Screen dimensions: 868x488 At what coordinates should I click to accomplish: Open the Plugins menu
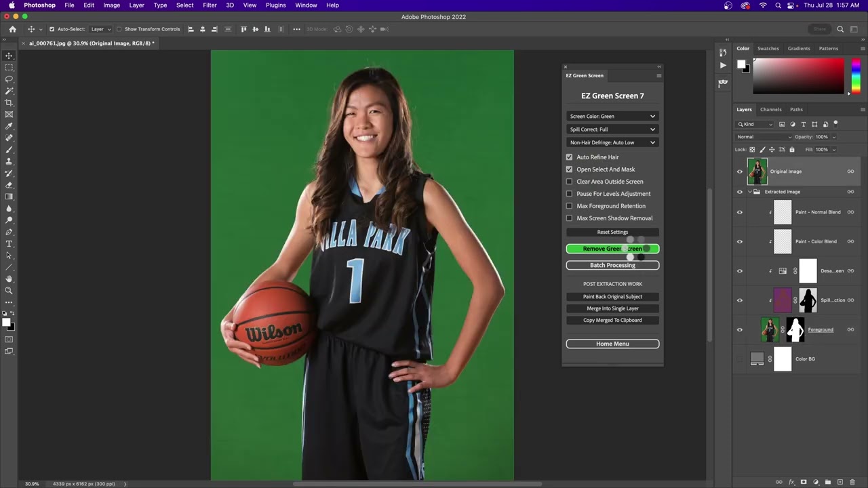pos(275,5)
